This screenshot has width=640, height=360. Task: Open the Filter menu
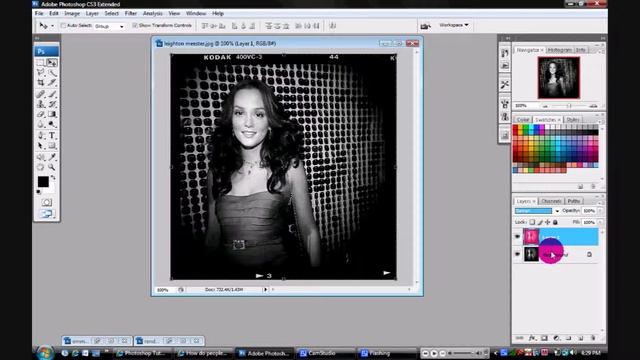(131, 13)
